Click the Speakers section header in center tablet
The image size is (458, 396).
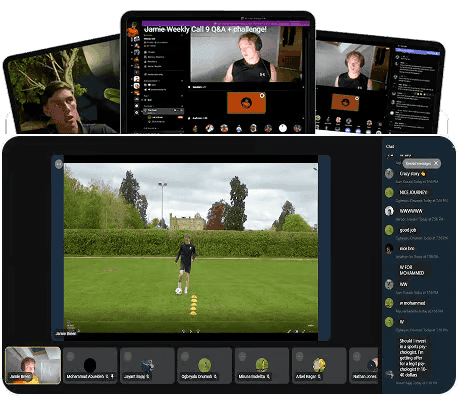tap(199, 87)
